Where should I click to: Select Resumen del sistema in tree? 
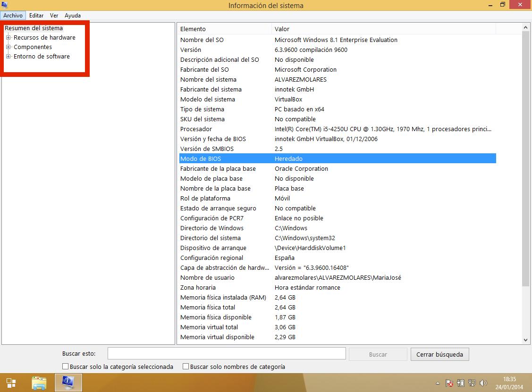[34, 28]
